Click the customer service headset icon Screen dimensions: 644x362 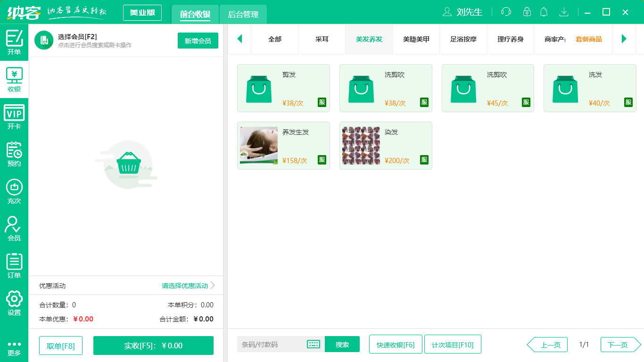point(506,12)
